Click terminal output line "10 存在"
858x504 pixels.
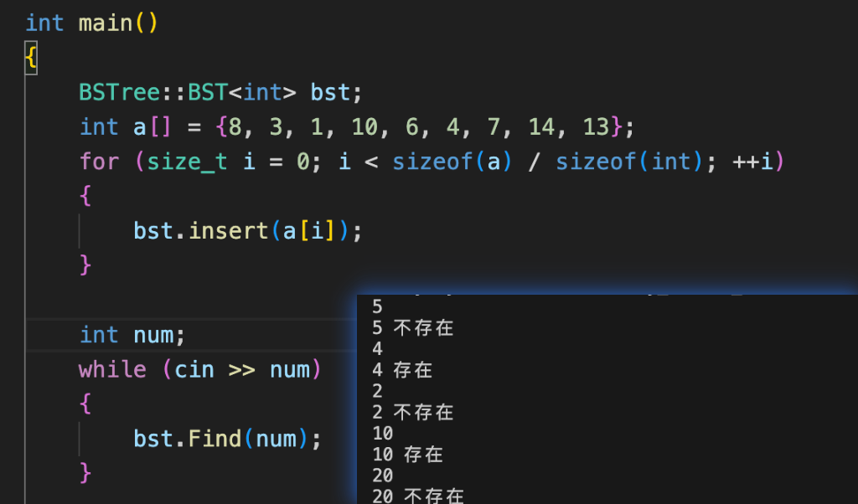click(x=407, y=455)
